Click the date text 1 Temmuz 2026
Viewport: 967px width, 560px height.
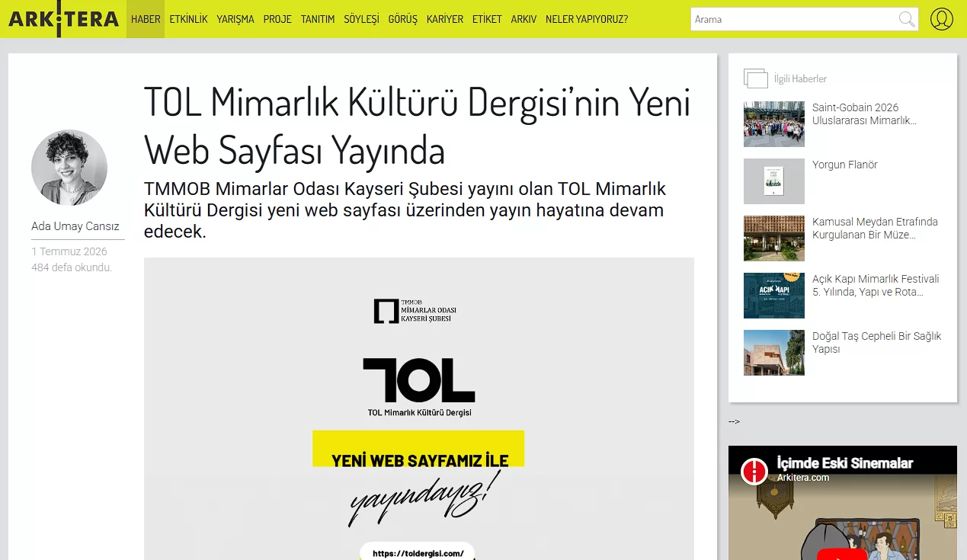click(69, 251)
